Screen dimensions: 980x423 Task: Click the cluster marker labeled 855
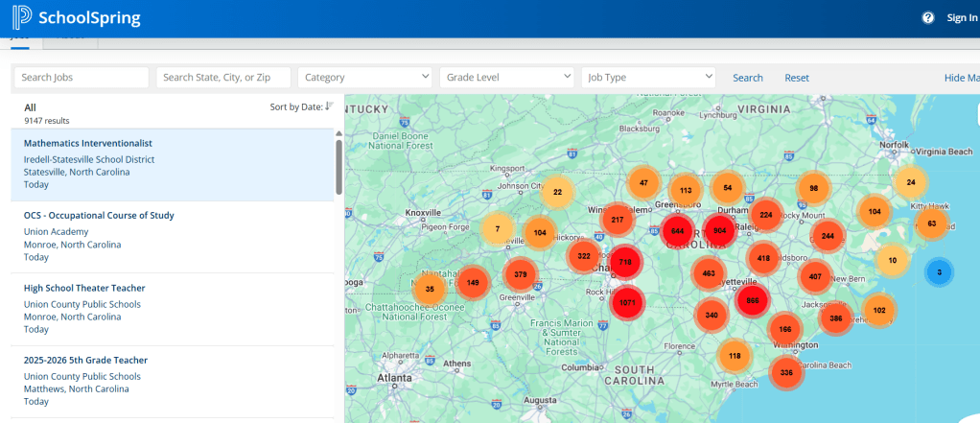[753, 299]
